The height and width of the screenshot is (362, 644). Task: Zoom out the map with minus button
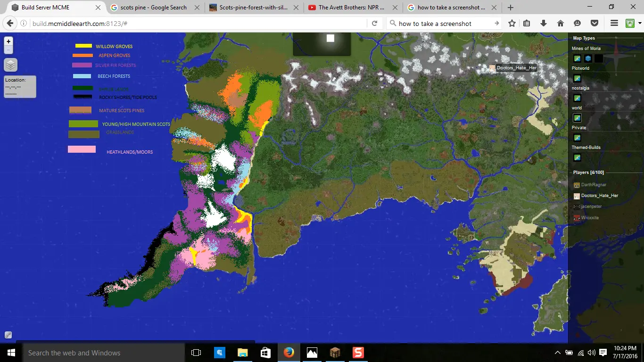click(8, 50)
